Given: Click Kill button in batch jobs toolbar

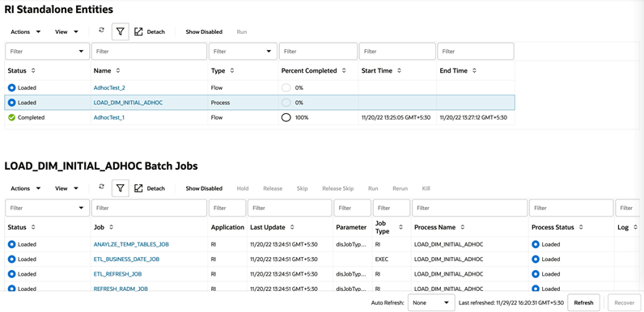Looking at the screenshot, I should [426, 188].
